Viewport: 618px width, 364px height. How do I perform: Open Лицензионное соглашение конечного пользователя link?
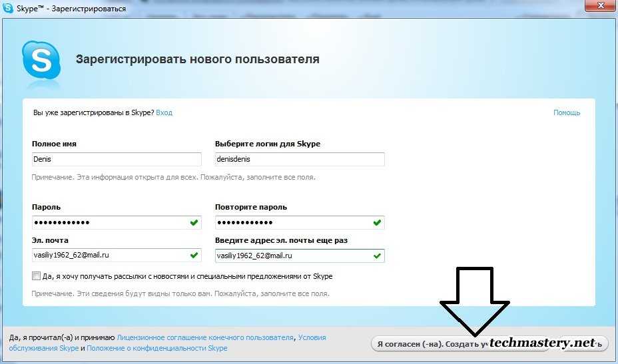tap(205, 337)
